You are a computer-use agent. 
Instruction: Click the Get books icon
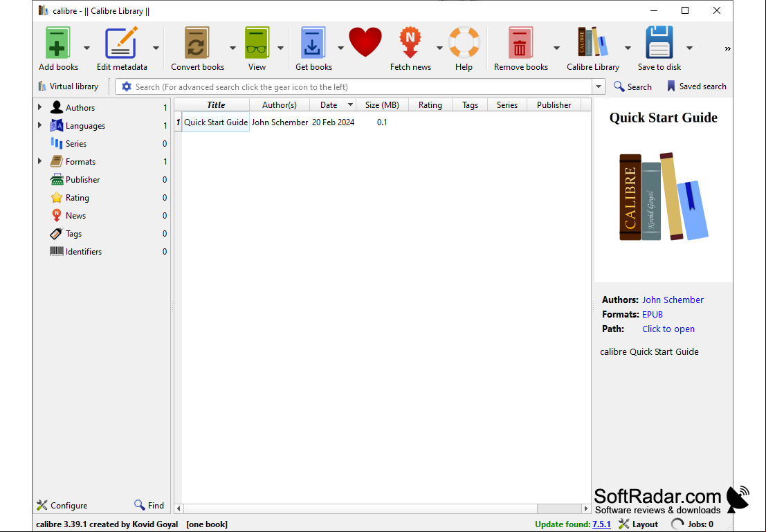tap(313, 43)
